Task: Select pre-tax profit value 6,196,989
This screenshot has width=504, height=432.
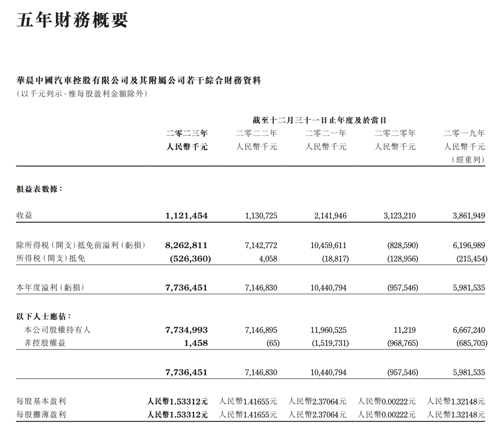Action: (469, 245)
